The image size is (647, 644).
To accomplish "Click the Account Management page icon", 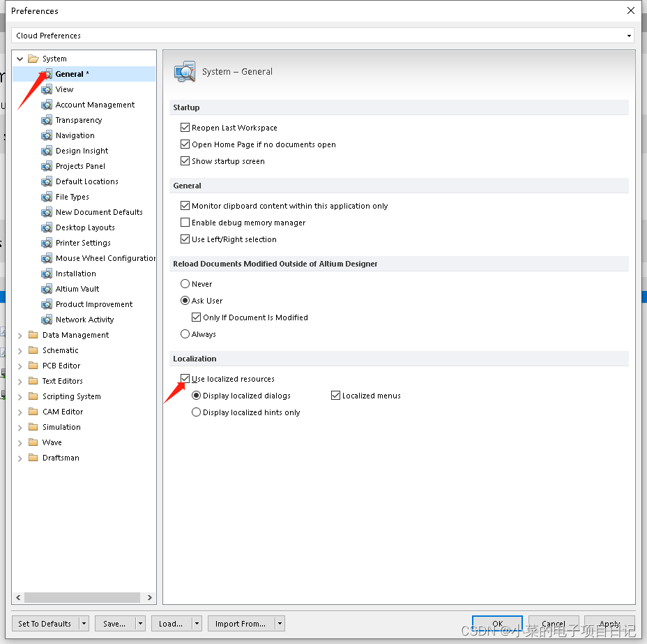I will (x=47, y=105).
